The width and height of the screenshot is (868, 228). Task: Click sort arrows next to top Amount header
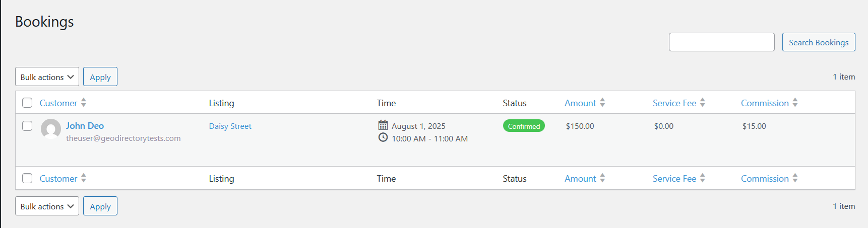pos(602,103)
